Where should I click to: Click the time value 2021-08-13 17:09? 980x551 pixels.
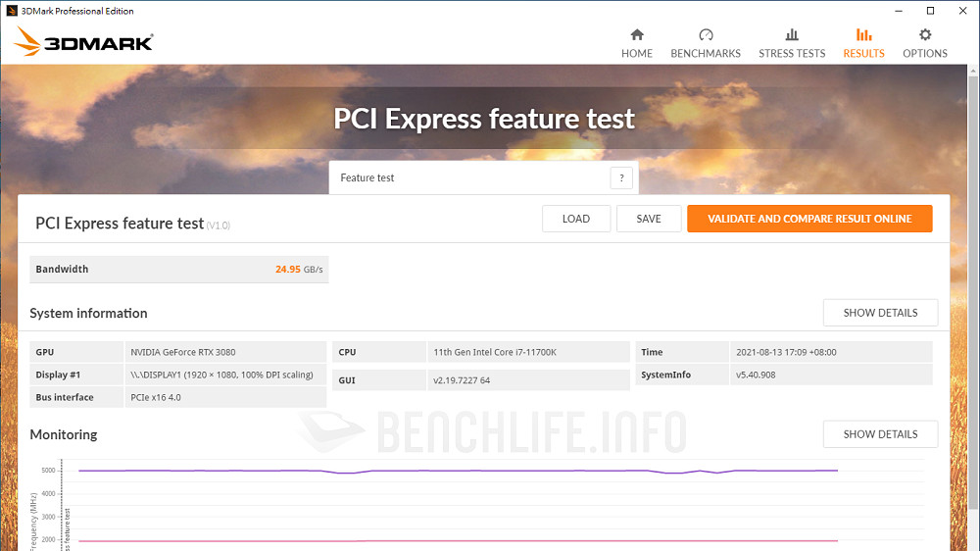point(786,352)
